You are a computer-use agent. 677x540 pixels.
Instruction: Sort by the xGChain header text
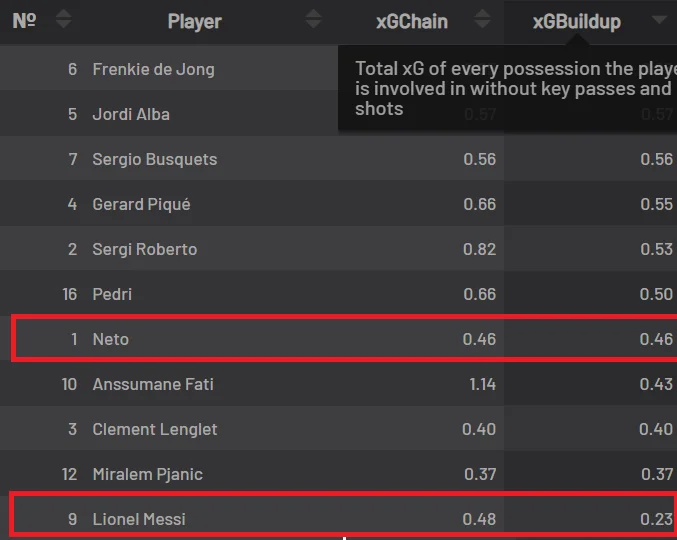tap(411, 21)
